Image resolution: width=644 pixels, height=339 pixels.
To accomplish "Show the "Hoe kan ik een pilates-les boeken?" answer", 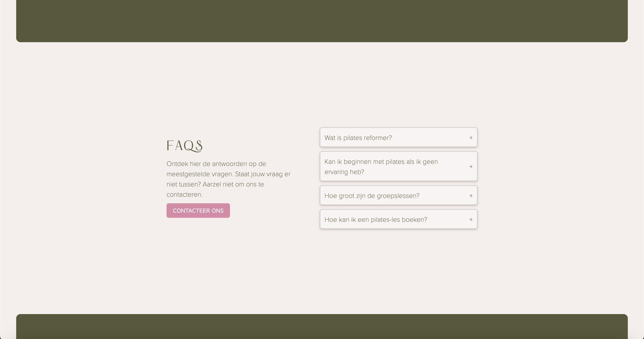I will pos(375,220).
